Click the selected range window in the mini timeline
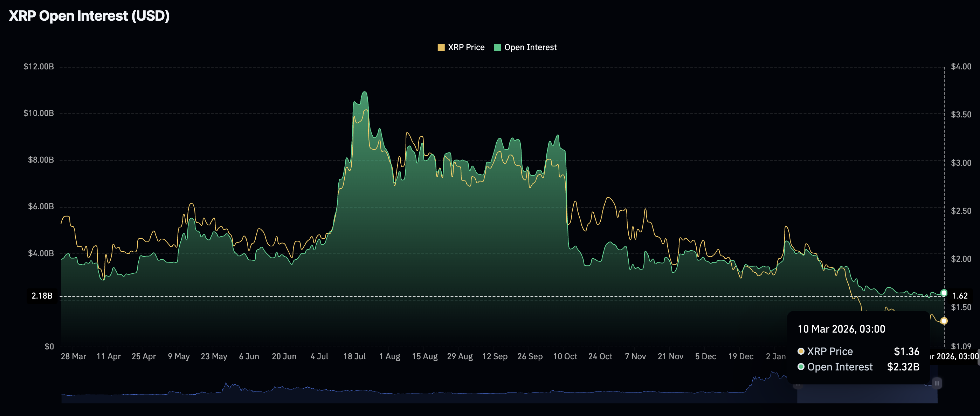Screen dimensions: 980x416 coord(867,394)
